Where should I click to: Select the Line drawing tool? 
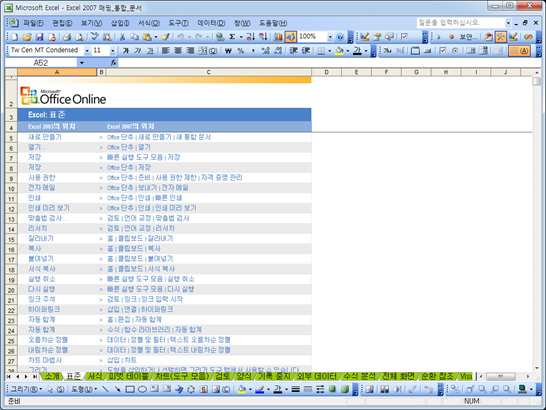coord(105,389)
